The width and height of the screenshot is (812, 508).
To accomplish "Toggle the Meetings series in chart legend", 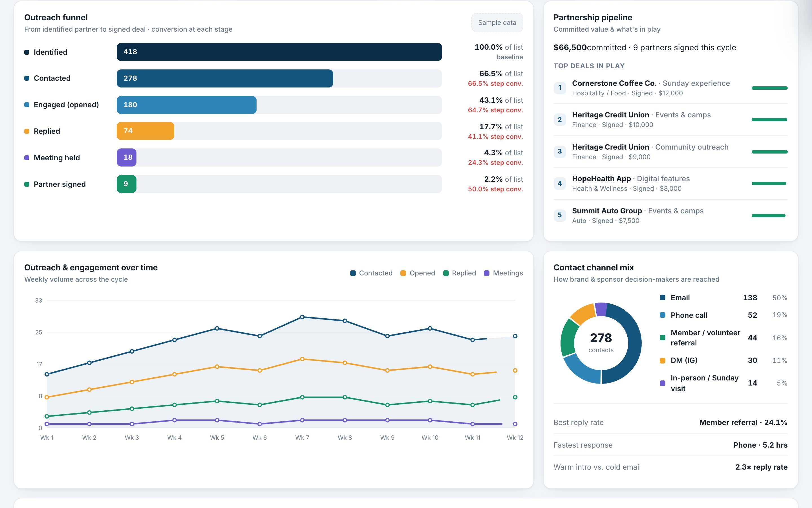I will [503, 273].
